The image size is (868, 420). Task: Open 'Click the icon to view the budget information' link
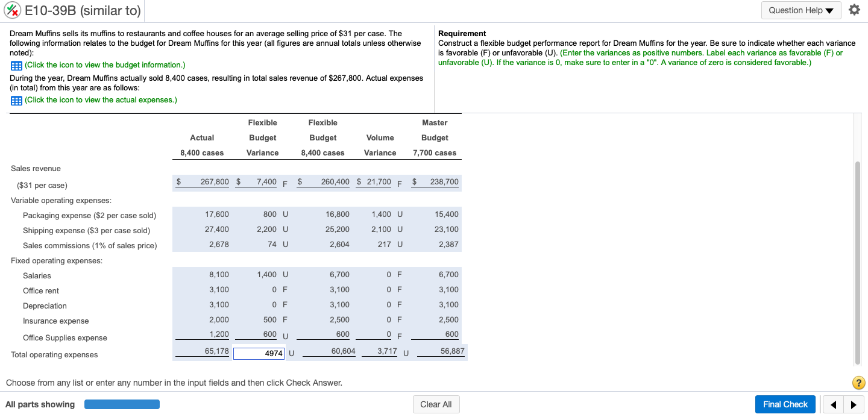(105, 64)
